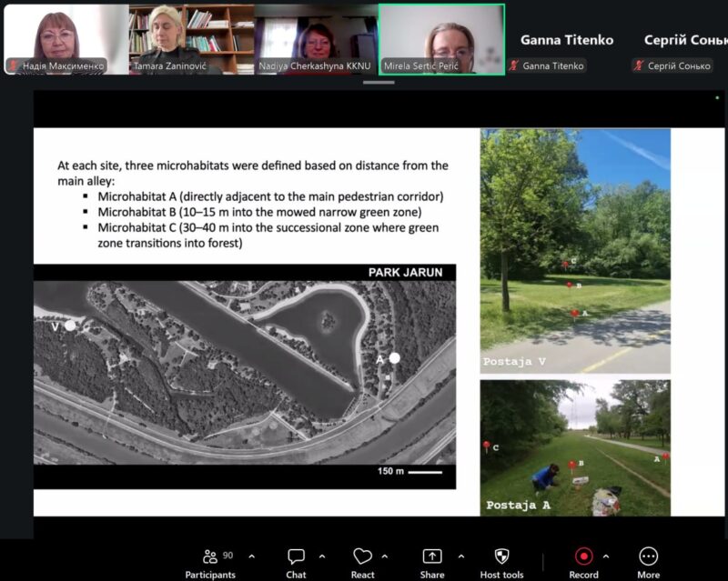Expand the Chat options arrow

pos(322,556)
